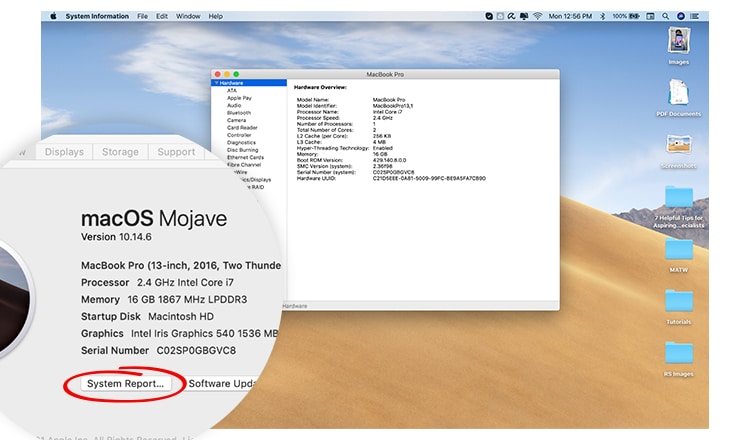The height and width of the screenshot is (440, 750).
Task: Click the System Report button
Action: 124,383
